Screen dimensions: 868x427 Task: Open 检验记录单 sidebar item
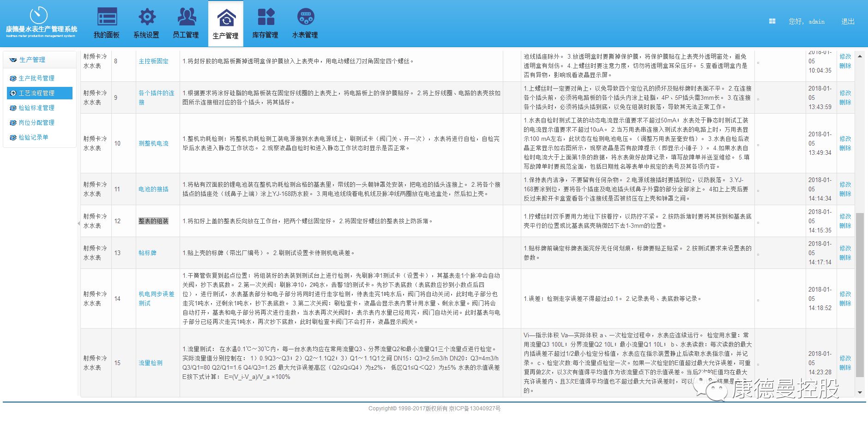[33, 137]
